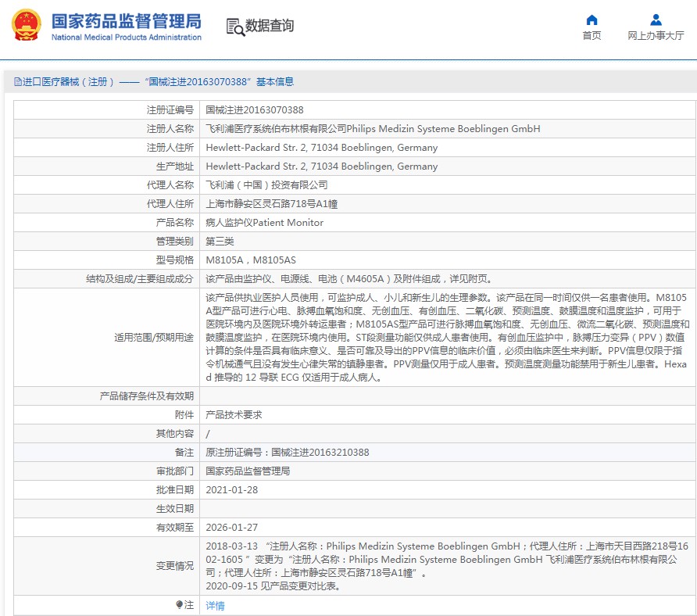Select agent address 上海市静安区灵石路718号A1幢

[x=271, y=204]
